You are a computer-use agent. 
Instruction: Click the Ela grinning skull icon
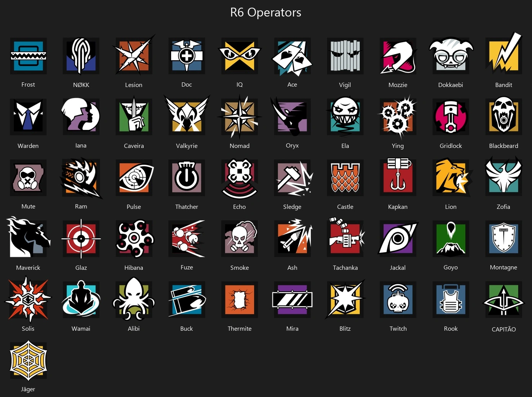pos(345,116)
